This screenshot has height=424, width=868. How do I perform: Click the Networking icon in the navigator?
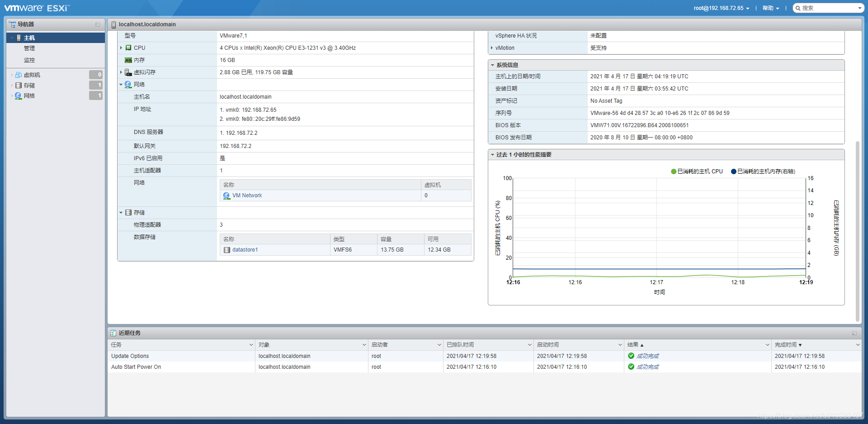pos(19,96)
